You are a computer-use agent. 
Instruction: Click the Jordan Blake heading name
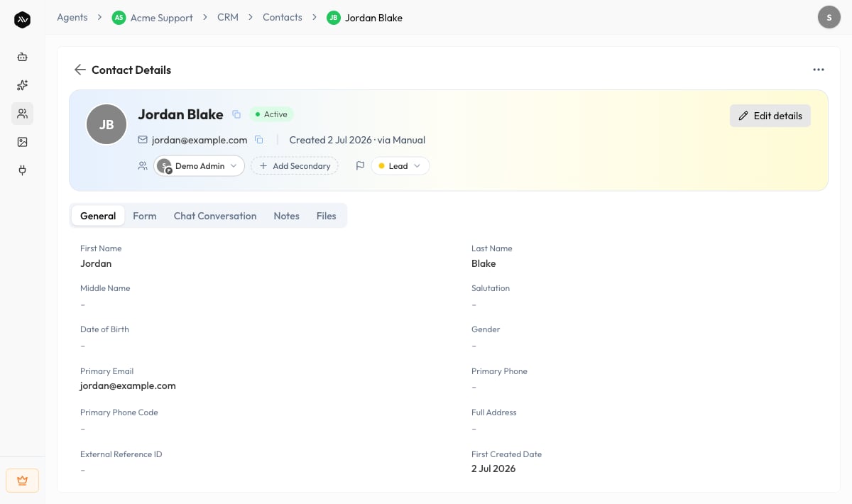pyautogui.click(x=180, y=114)
